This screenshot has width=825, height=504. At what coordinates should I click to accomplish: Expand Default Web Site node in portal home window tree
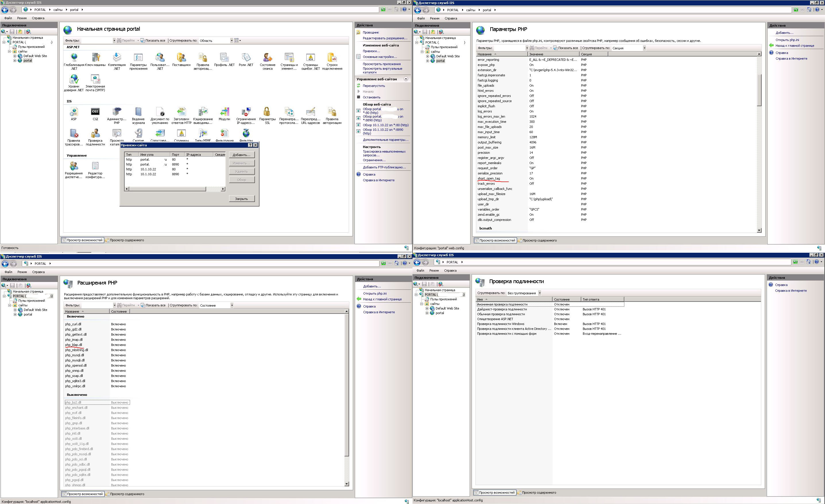15,56
